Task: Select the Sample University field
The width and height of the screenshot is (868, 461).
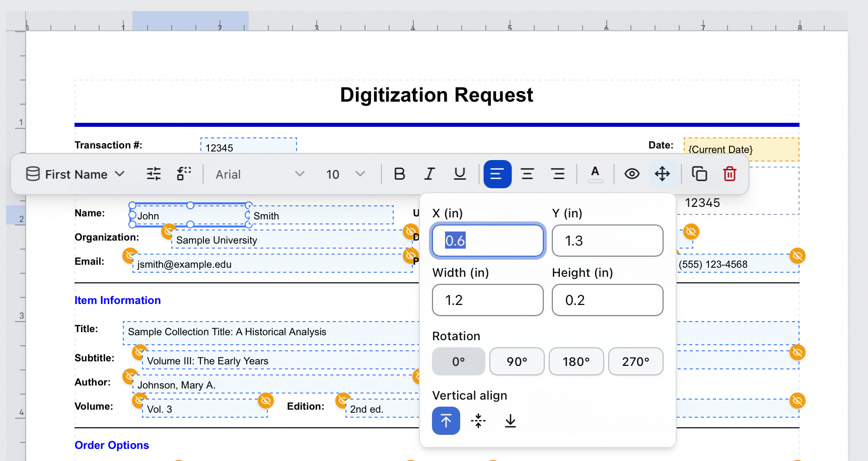Action: pos(292,240)
